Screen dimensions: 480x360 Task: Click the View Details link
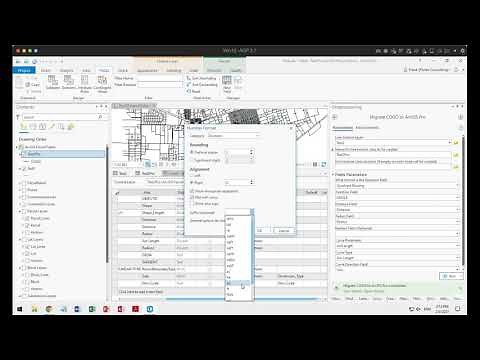(353, 291)
